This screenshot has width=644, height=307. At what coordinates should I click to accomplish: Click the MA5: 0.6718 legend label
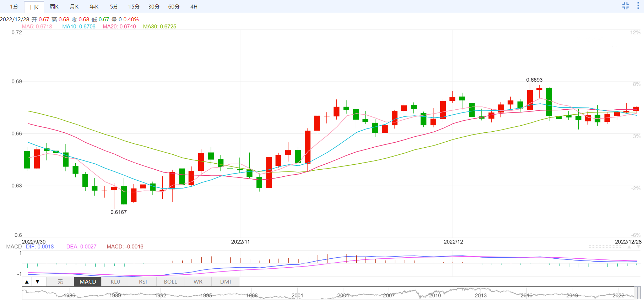click(x=37, y=27)
